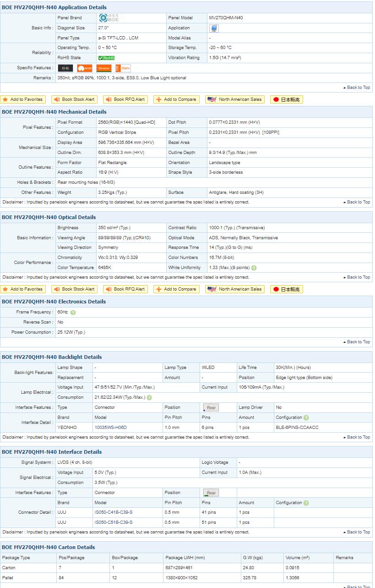Click Pallet gross weight 325.78
375x588 pixels.
250,578
